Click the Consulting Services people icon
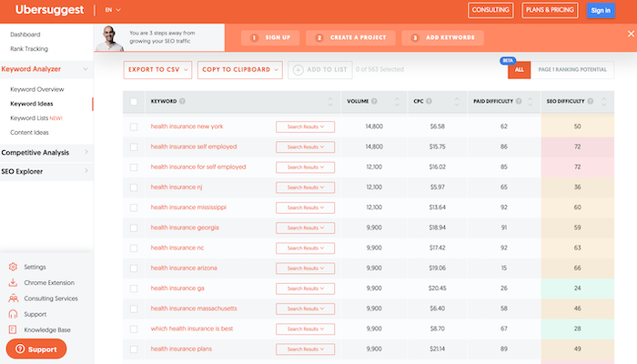 click(13, 298)
